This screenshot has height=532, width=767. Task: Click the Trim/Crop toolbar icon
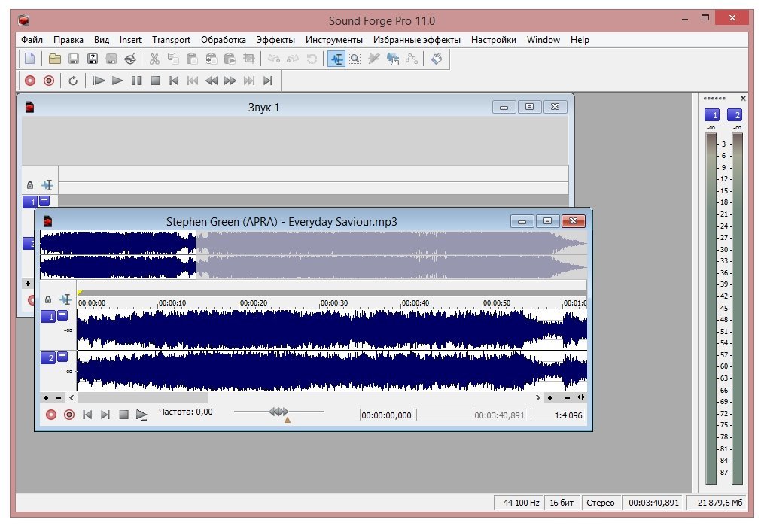click(x=249, y=59)
